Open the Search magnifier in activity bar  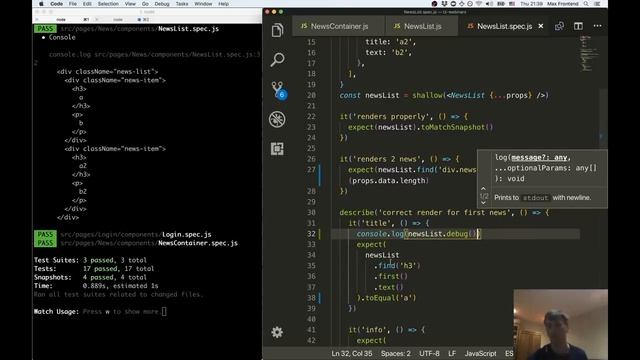point(277,60)
